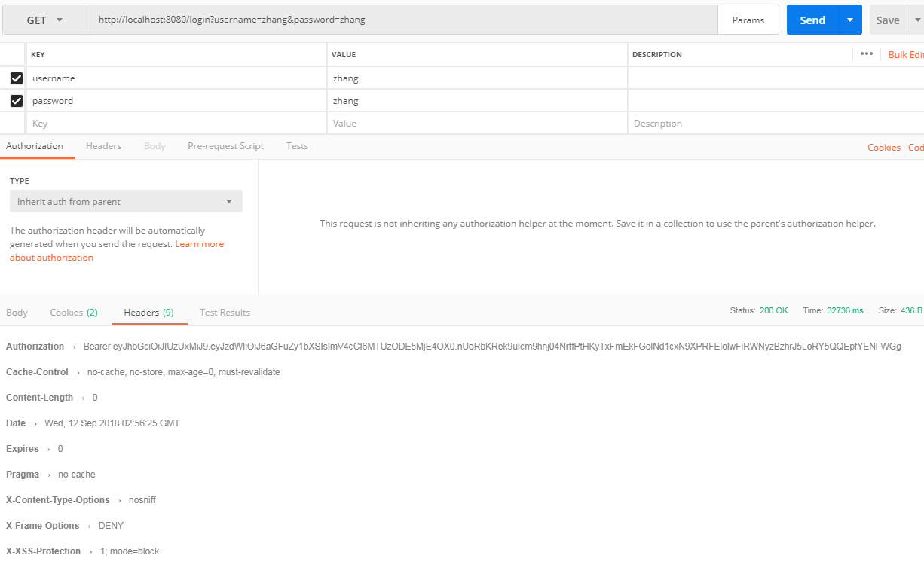Follow the Learn more about authorization link
Viewport: 924px width, 574px height.
(199, 244)
